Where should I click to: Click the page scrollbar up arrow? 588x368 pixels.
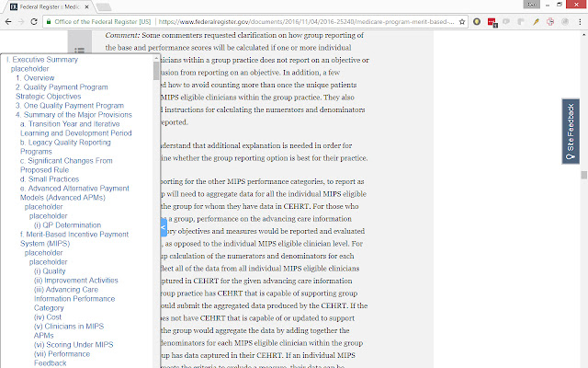pos(584,35)
